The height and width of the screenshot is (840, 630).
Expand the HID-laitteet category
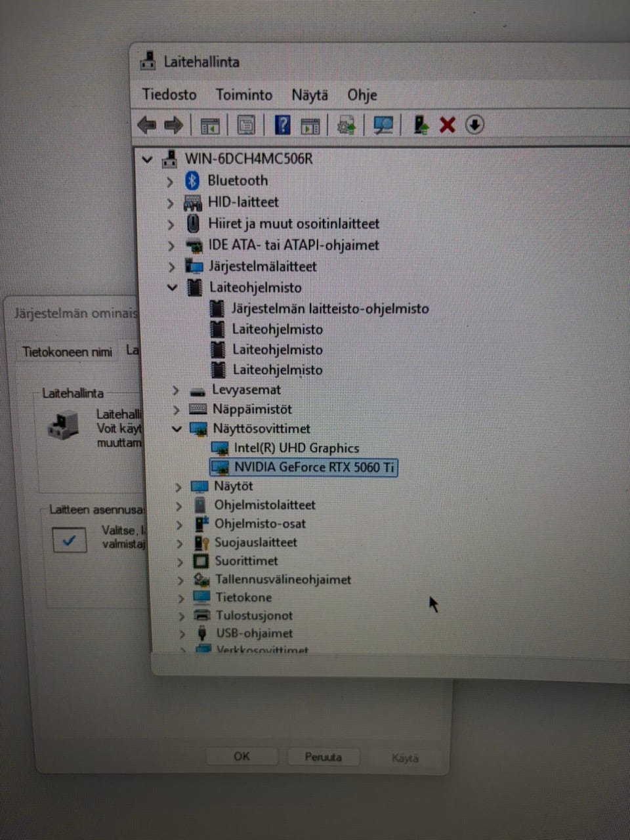[x=171, y=203]
